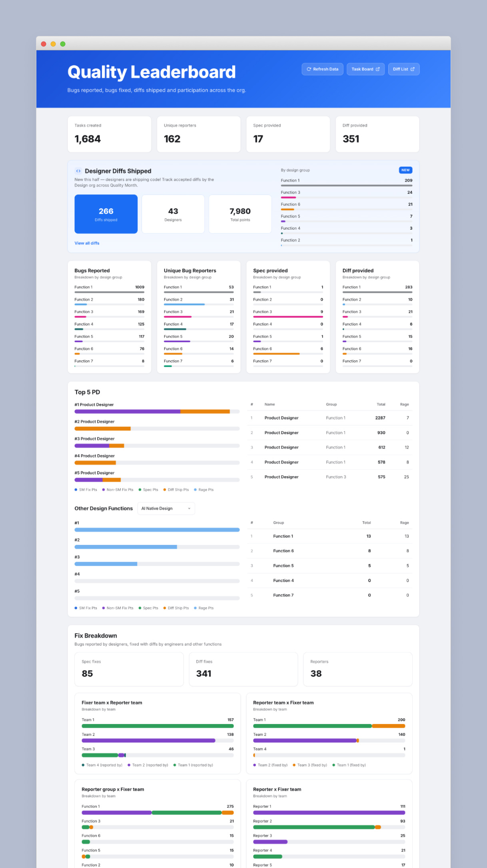Screen dimensions: 487x868
Task: Open the Task Board link button
Action: tap(365, 69)
